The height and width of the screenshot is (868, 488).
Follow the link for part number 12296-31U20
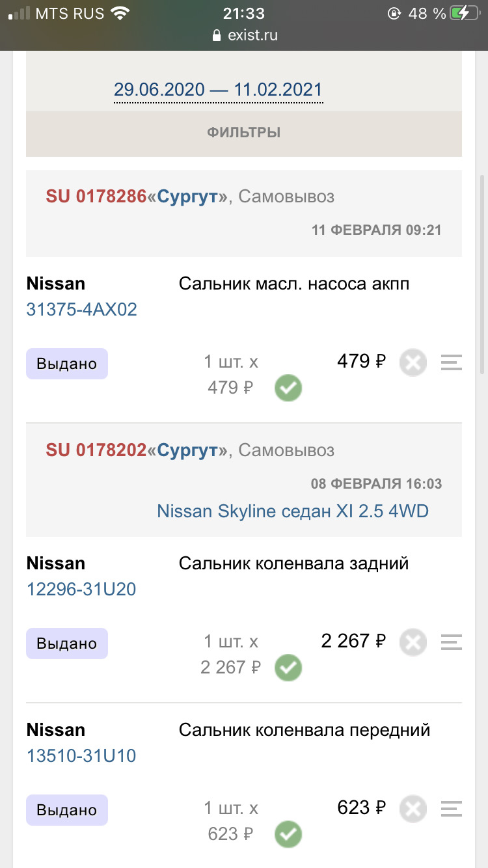tap(81, 589)
